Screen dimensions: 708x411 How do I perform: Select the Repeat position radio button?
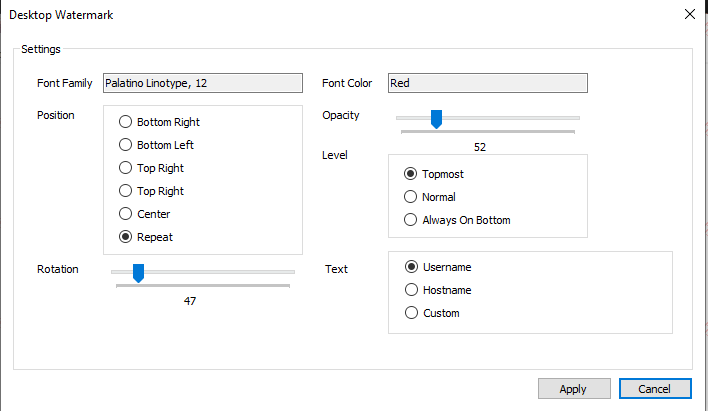[x=126, y=237]
